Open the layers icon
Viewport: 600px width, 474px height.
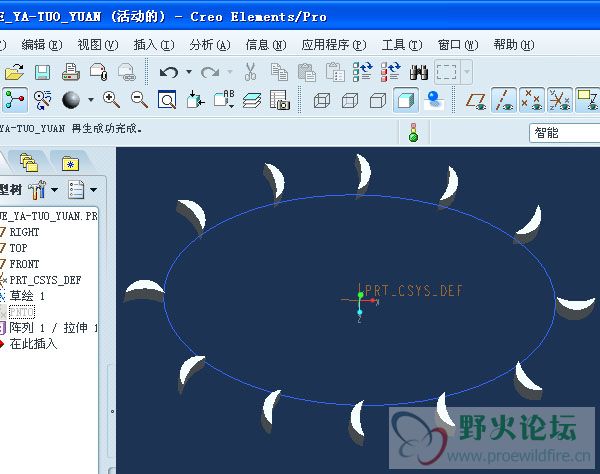coord(252,100)
